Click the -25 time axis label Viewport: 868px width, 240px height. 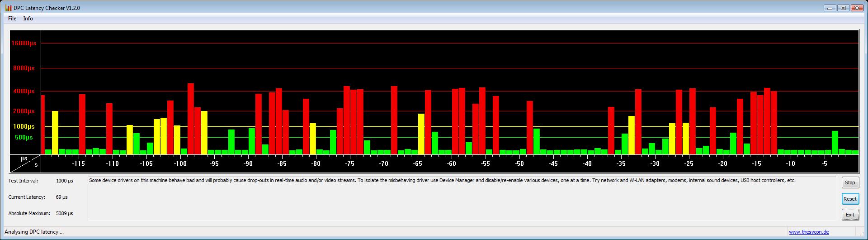tap(689, 163)
